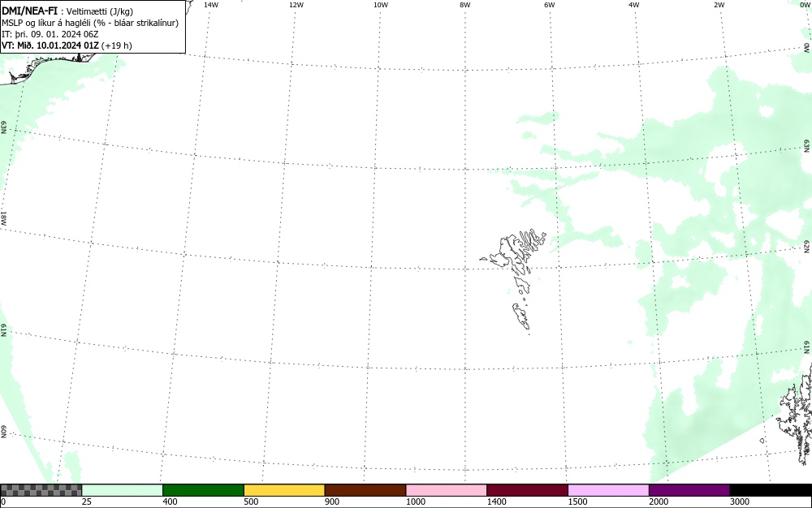Click the checkered 0–25 legend swatch
Screen dimensions: 812x508
click(41, 490)
